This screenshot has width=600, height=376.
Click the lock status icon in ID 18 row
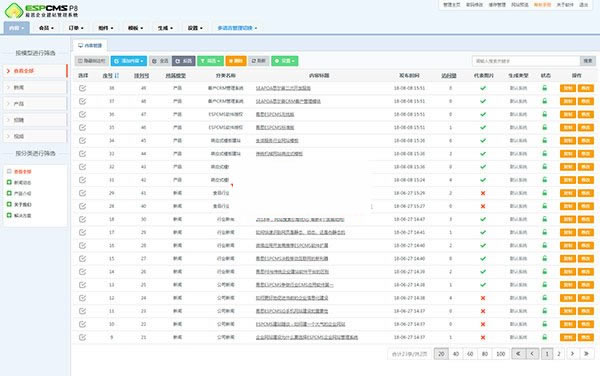point(545,219)
